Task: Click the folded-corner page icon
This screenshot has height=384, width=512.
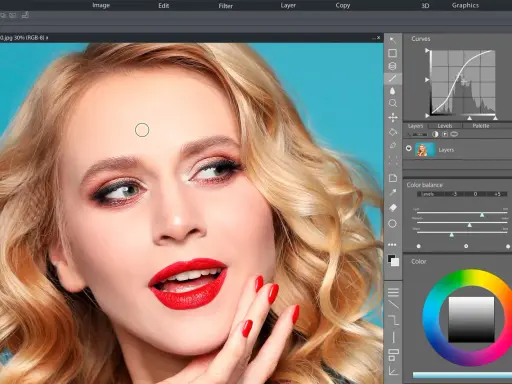Action: [x=393, y=178]
